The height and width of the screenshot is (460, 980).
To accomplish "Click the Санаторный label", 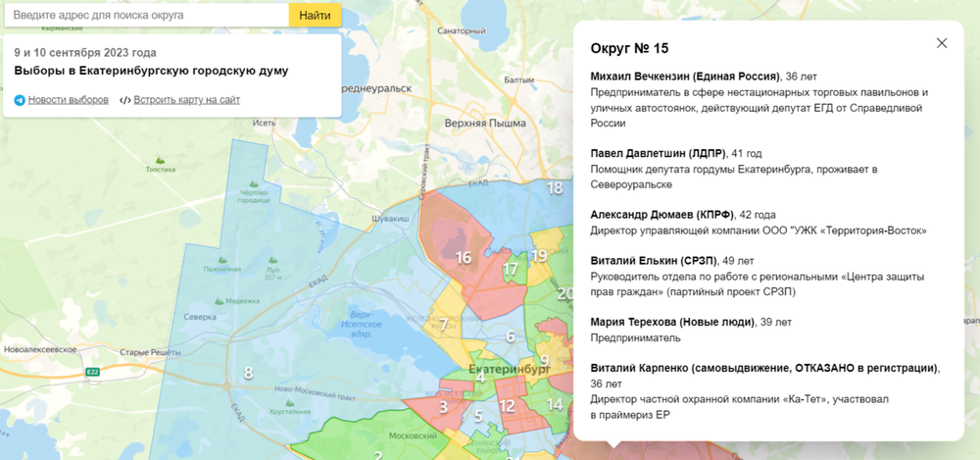I will [x=462, y=30].
